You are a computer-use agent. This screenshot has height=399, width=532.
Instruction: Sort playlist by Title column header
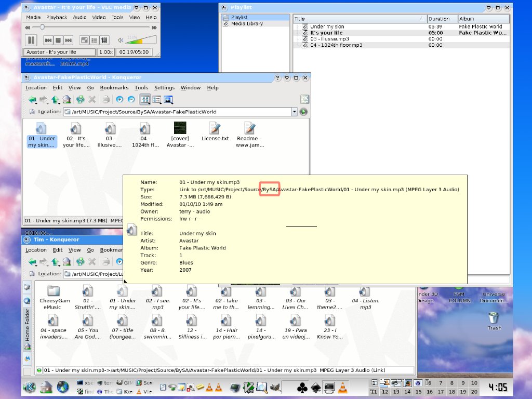point(360,19)
